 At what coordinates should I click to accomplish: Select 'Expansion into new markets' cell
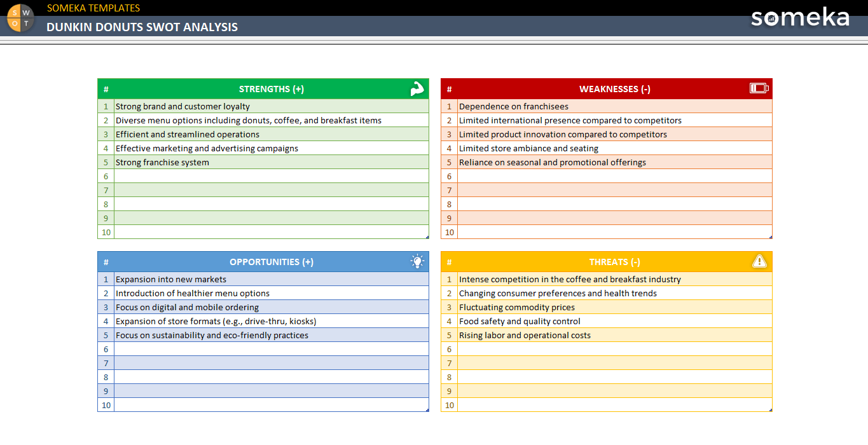pos(272,279)
